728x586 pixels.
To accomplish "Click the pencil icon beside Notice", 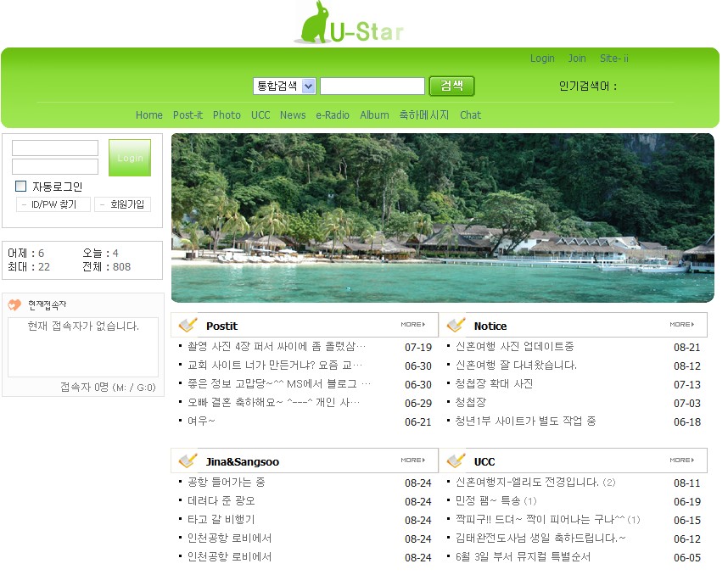I will pos(456,325).
